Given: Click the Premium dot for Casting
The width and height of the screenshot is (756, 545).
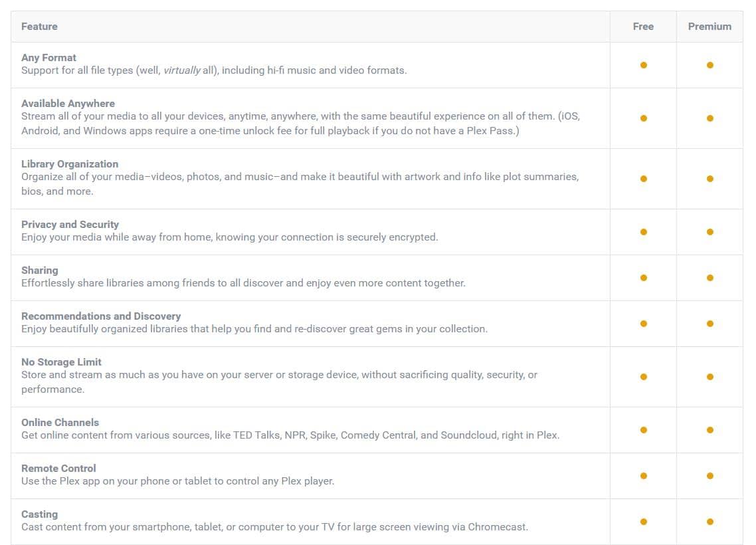Looking at the screenshot, I should pos(709,521).
